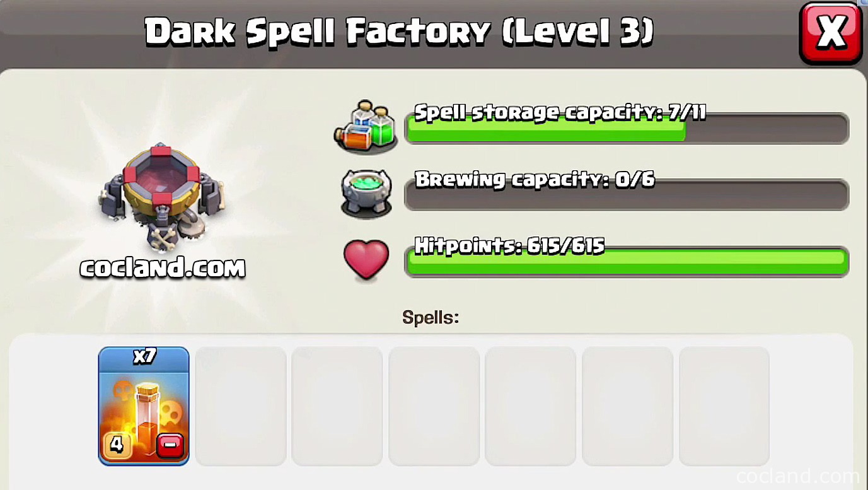Click the x7 count on spell card

pyautogui.click(x=144, y=356)
